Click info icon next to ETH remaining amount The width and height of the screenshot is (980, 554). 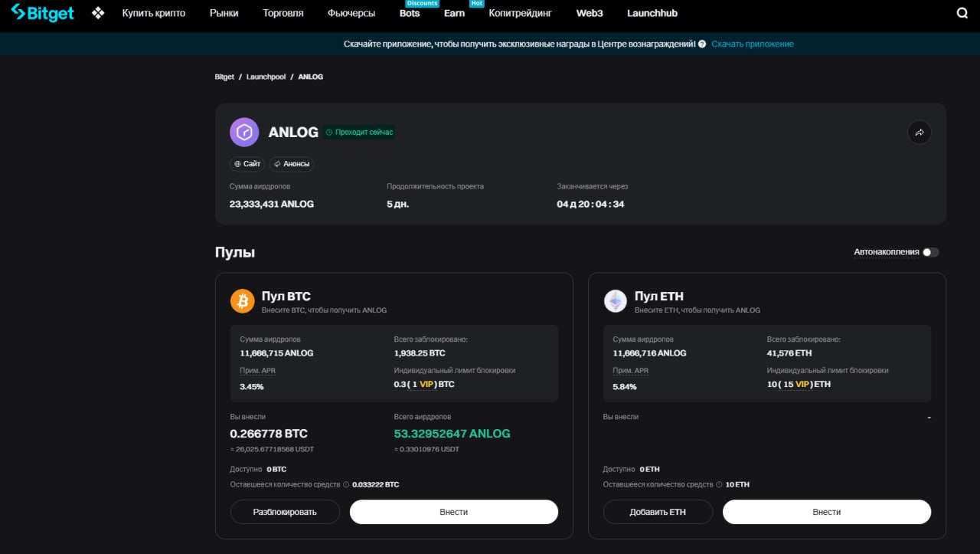[x=719, y=484]
